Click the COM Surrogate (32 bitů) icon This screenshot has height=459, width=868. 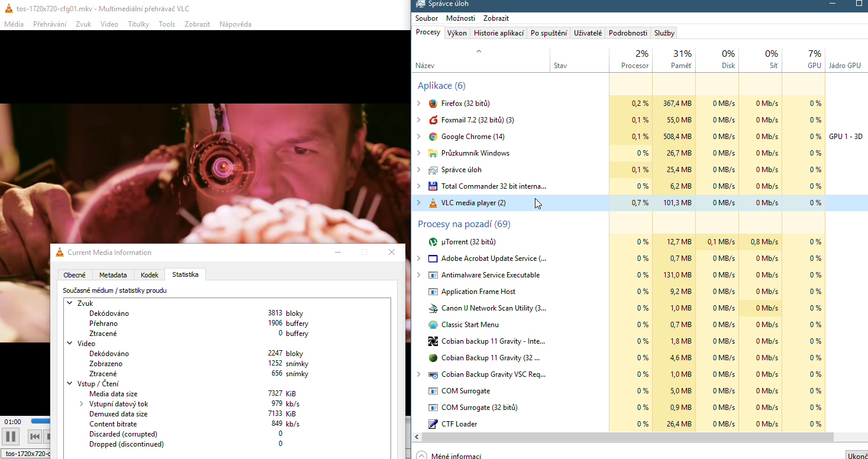433,408
